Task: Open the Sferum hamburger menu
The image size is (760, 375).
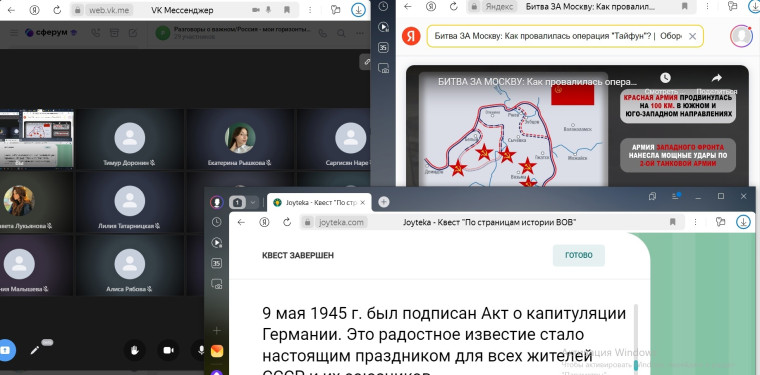Action: [14, 33]
